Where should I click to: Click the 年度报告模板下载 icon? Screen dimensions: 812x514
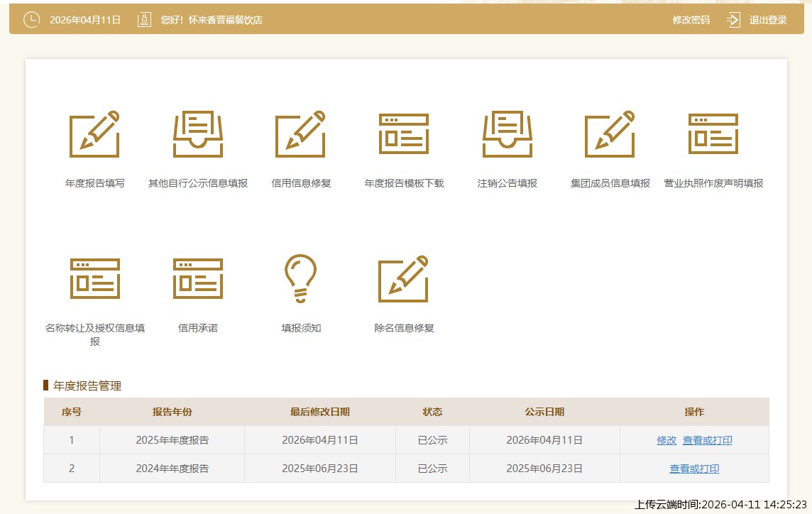(x=404, y=134)
